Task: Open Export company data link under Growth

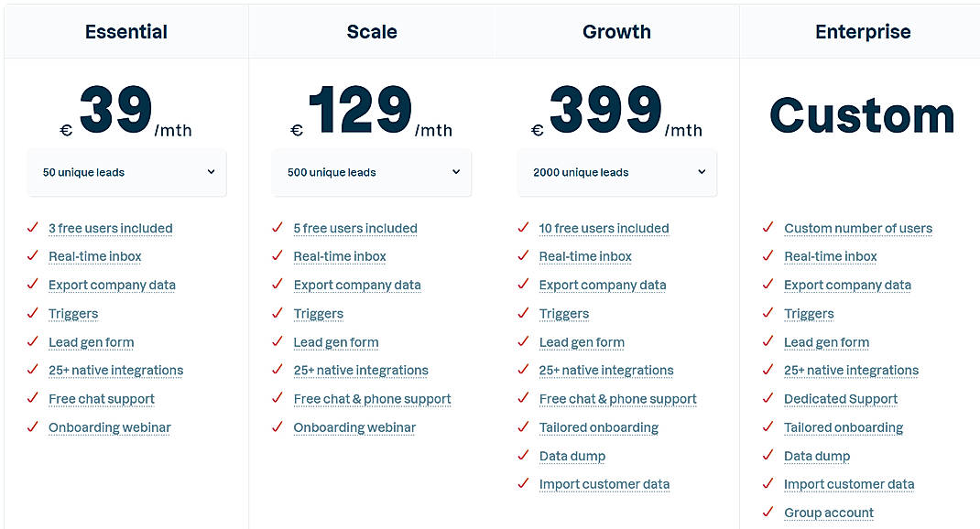Action: [x=603, y=286]
